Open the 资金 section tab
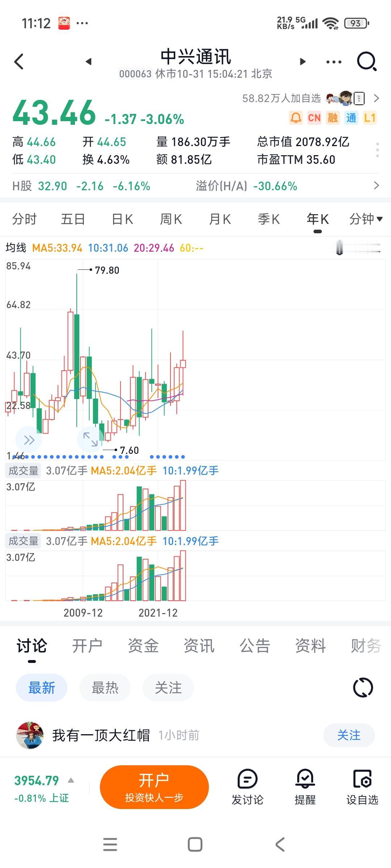The image size is (391, 868). tap(143, 646)
